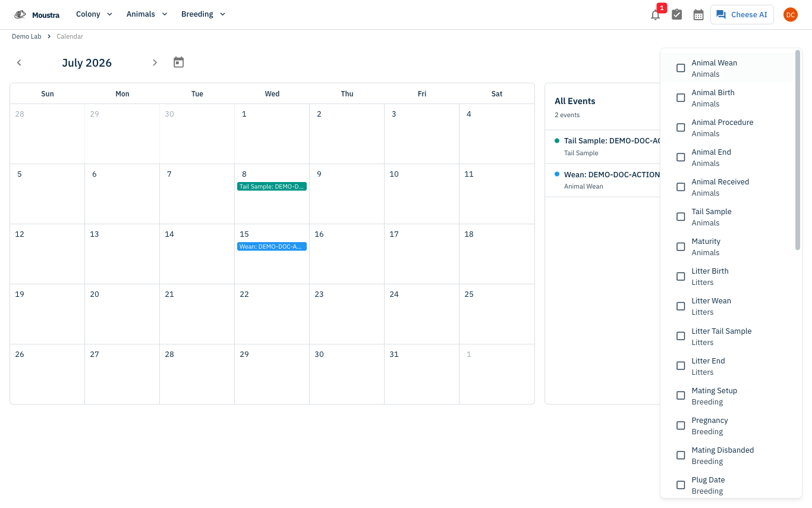812x508 pixels.
Task: Select July 17 calendar cell
Action: pyautogui.click(x=421, y=254)
